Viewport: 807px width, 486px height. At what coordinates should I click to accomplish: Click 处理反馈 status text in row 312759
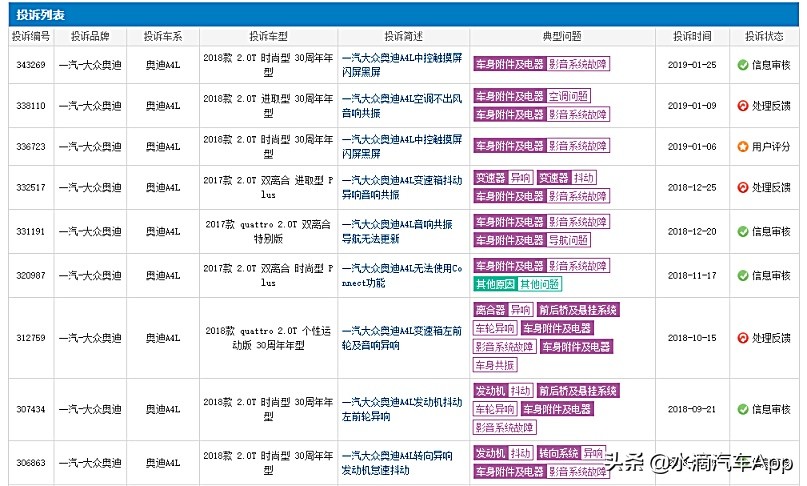(x=771, y=338)
